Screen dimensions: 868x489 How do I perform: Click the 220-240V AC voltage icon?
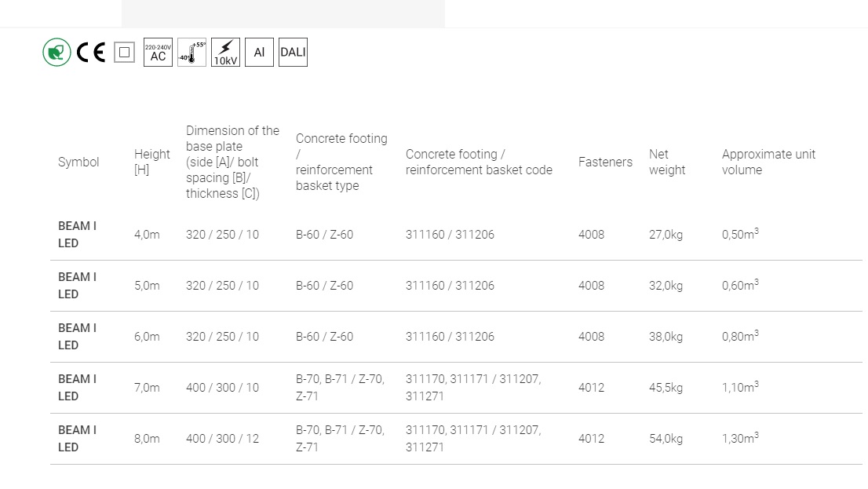pos(158,53)
